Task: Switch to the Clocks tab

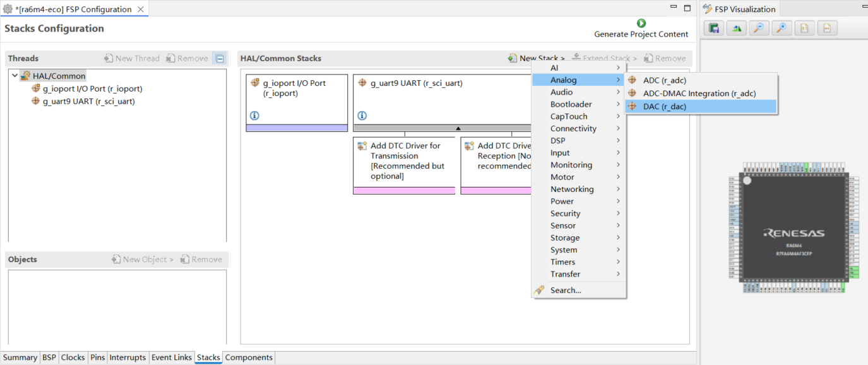Action: tap(73, 357)
